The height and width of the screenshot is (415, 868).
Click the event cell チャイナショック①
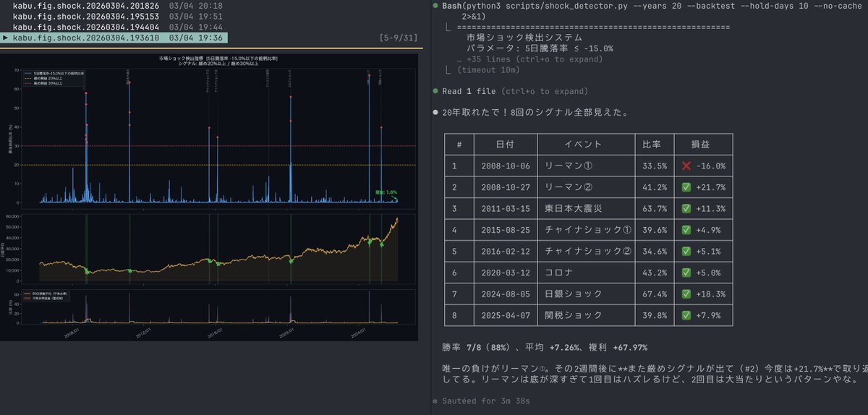click(588, 230)
